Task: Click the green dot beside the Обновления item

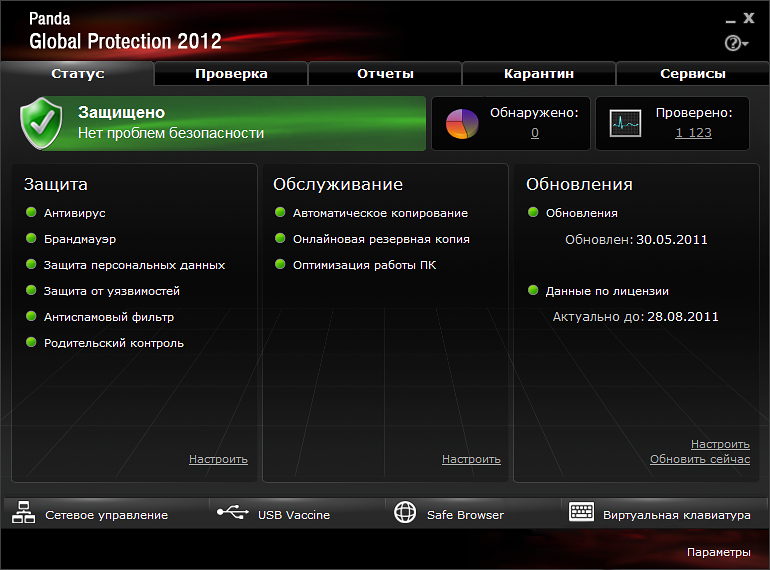Action: pos(533,212)
